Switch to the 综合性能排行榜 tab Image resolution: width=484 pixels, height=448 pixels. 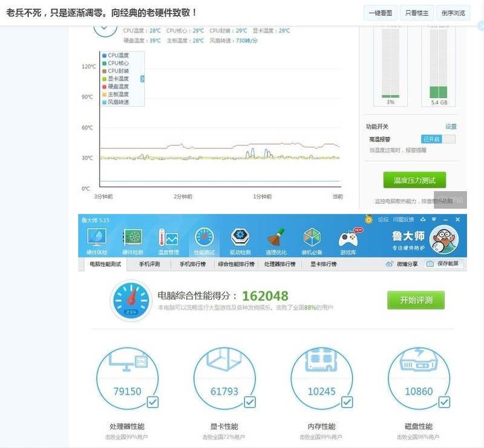[236, 264]
